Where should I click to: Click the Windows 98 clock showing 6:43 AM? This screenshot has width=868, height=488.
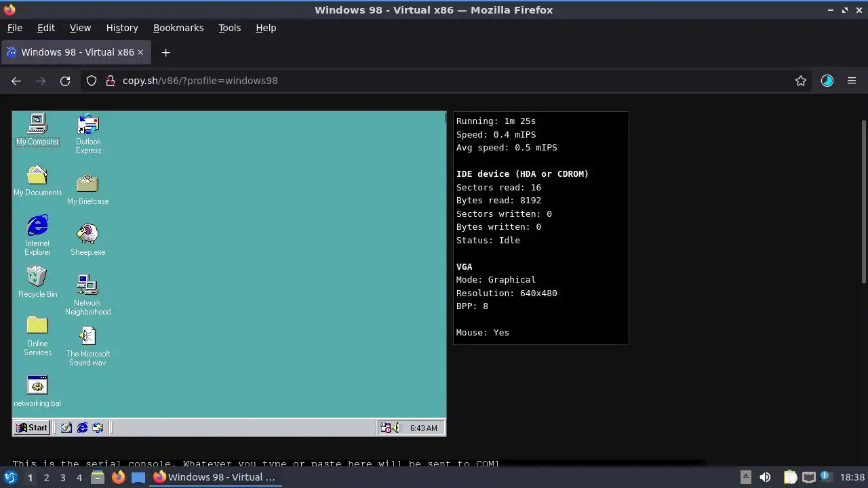pos(423,428)
